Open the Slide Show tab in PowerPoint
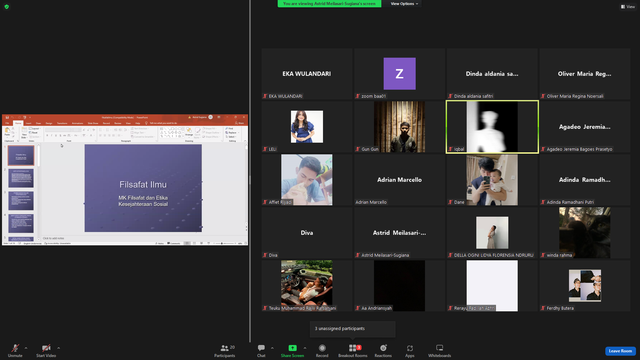Image resolution: width=640 pixels, height=360 pixels. pos(93,123)
